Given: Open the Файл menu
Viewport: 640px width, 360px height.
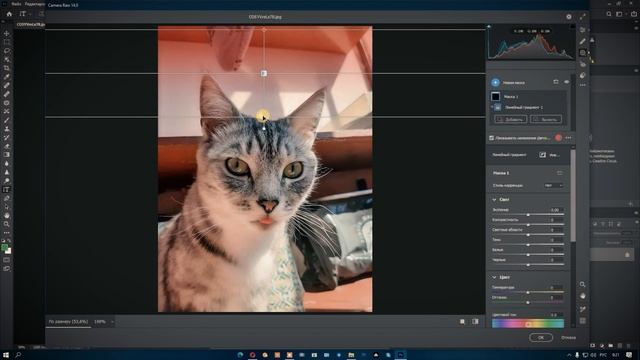Looking at the screenshot, I should pyautogui.click(x=16, y=4).
